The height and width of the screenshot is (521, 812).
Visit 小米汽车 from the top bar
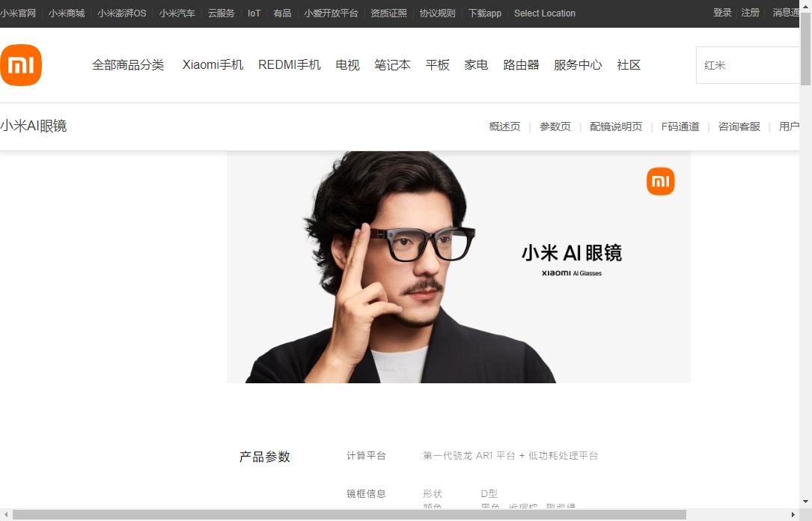177,13
